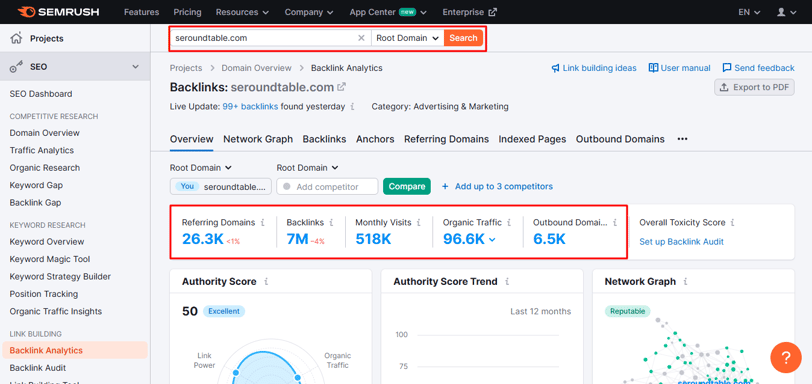
Task: Click the SEO key icon in sidebar
Action: click(x=17, y=67)
